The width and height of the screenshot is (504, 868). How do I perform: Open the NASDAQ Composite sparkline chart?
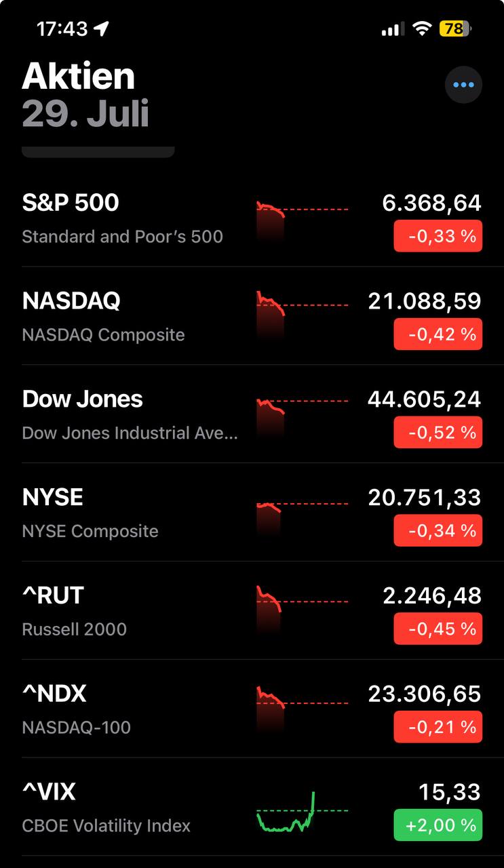pyautogui.click(x=302, y=314)
